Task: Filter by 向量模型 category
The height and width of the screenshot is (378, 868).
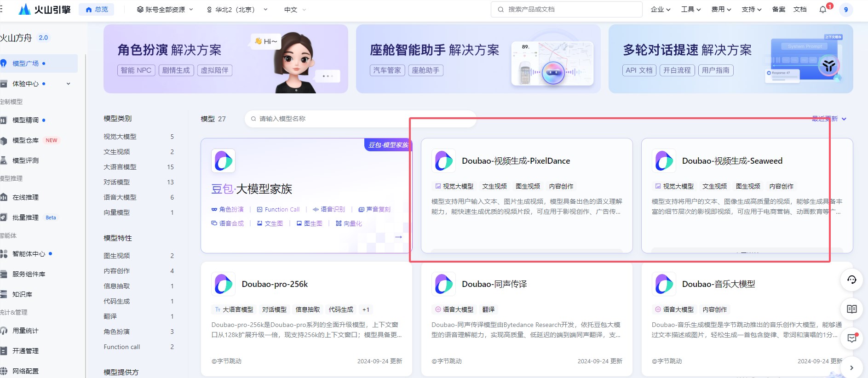Action: (139, 212)
